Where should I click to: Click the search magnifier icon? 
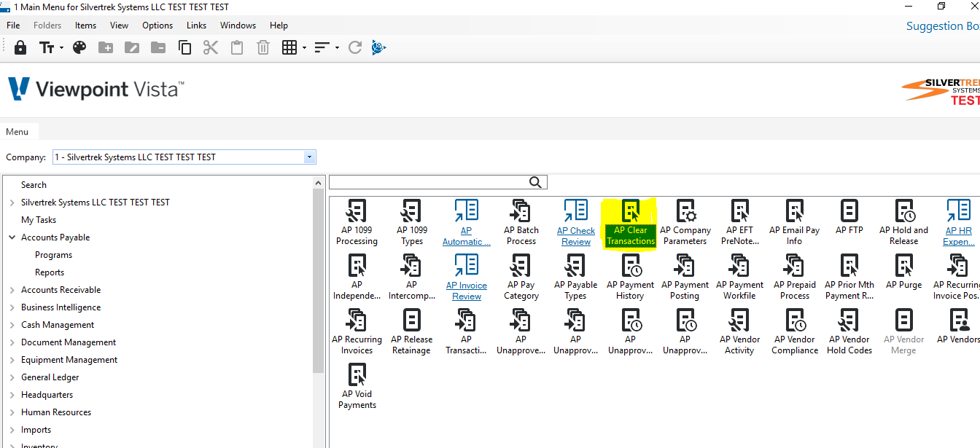(x=536, y=182)
